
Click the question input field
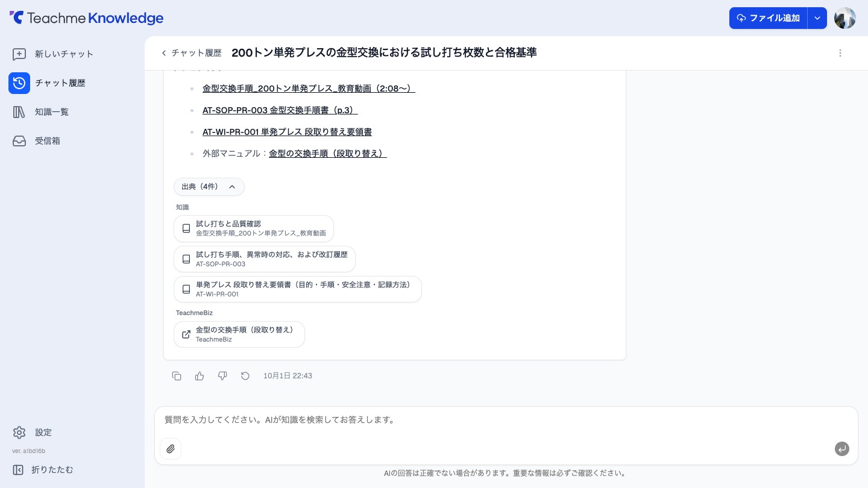[x=506, y=421]
